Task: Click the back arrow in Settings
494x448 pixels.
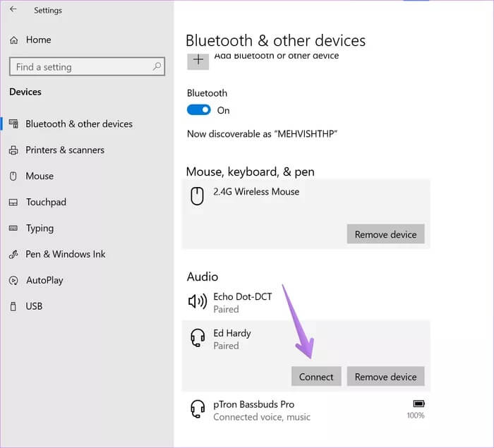Action: (x=13, y=9)
